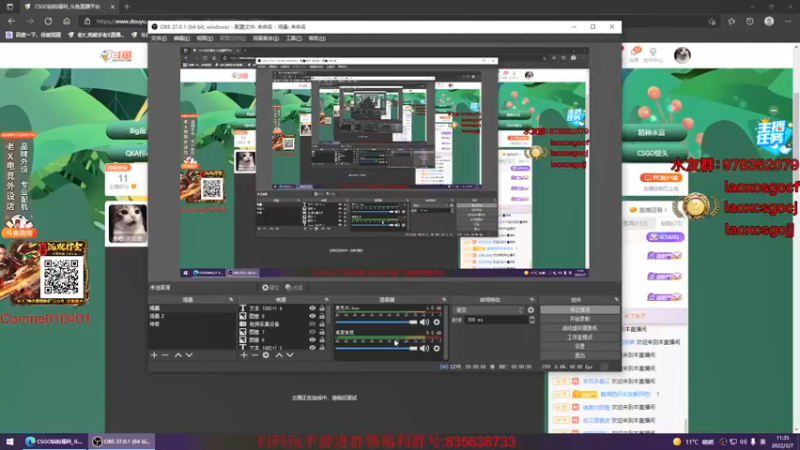Image resolution: width=800 pixels, height=450 pixels.
Task: Open 视图(V) menu in OBS
Action: (x=204, y=38)
